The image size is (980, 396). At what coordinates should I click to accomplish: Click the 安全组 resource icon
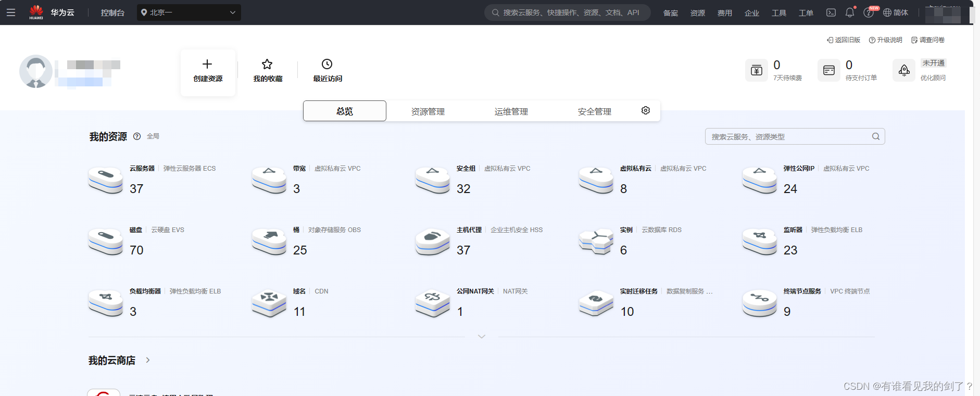click(x=433, y=180)
